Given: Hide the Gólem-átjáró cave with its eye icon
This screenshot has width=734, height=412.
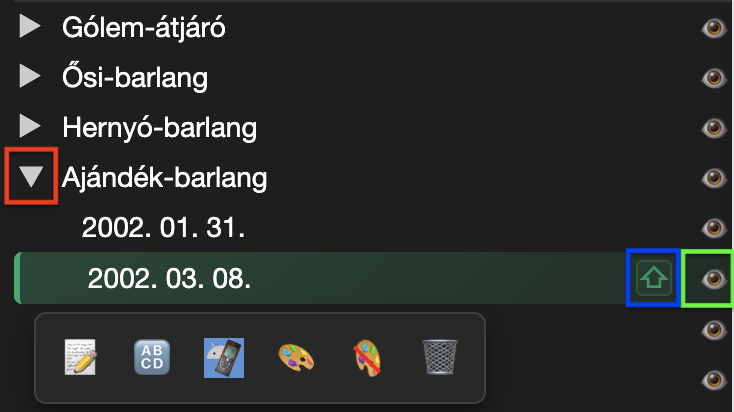Looking at the screenshot, I should [713, 29].
